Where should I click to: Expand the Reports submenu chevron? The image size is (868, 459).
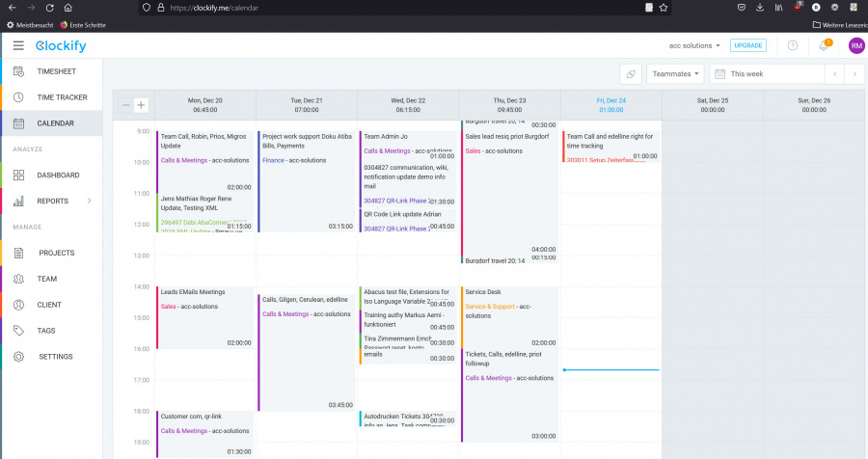click(89, 201)
